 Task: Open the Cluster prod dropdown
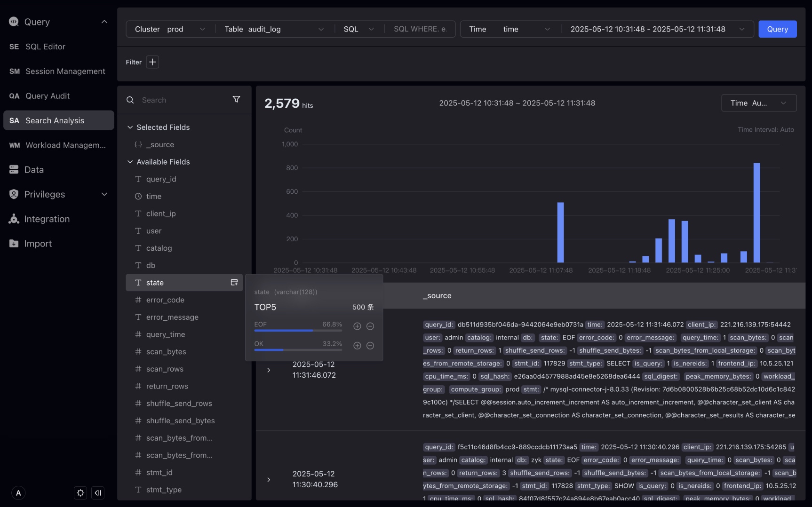point(170,29)
